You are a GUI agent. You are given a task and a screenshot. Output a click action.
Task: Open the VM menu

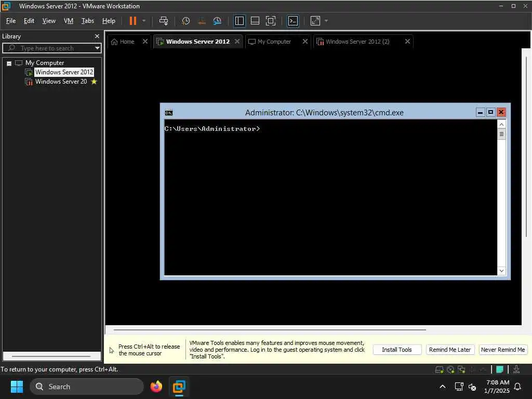[69, 21]
